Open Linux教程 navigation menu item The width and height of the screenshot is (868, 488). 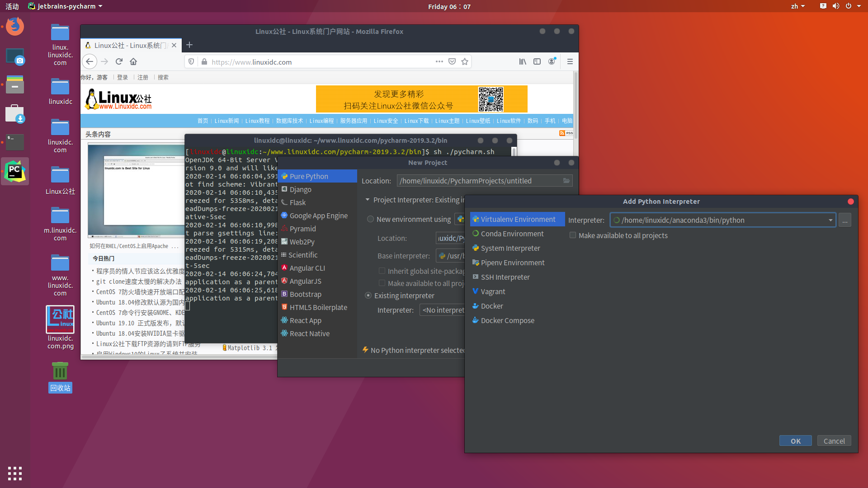[258, 122]
